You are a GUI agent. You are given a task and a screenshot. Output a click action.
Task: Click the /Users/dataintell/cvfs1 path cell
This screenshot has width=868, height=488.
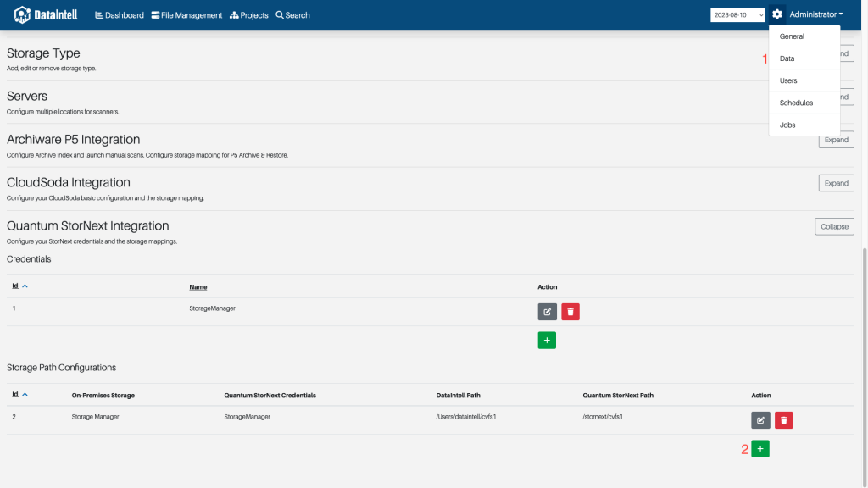(465, 417)
